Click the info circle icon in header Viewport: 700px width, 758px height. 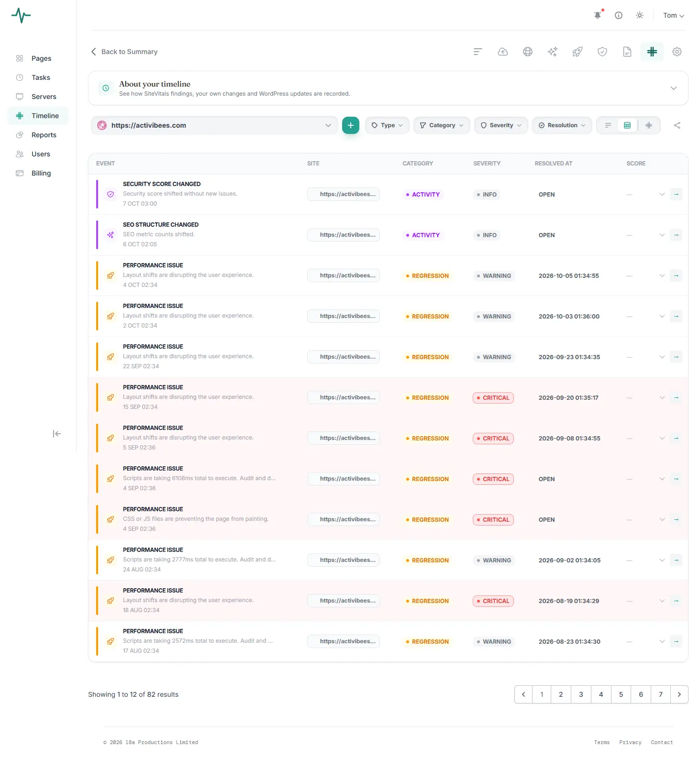(x=619, y=15)
